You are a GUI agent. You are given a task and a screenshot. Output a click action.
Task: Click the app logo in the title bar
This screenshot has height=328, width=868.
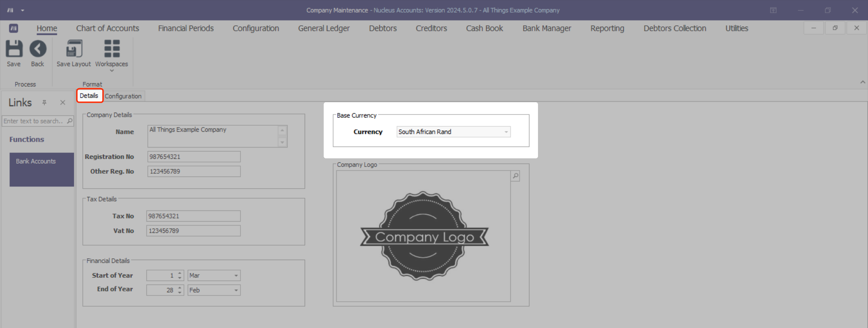(x=10, y=10)
